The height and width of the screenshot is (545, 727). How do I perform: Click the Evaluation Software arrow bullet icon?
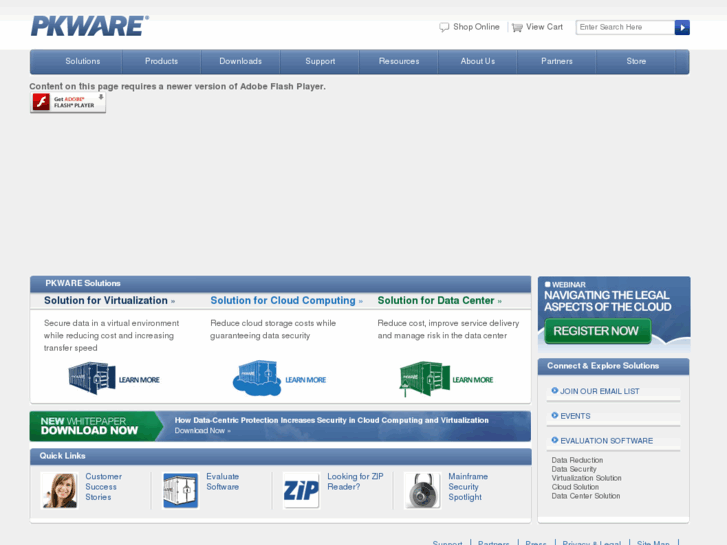[x=555, y=440]
